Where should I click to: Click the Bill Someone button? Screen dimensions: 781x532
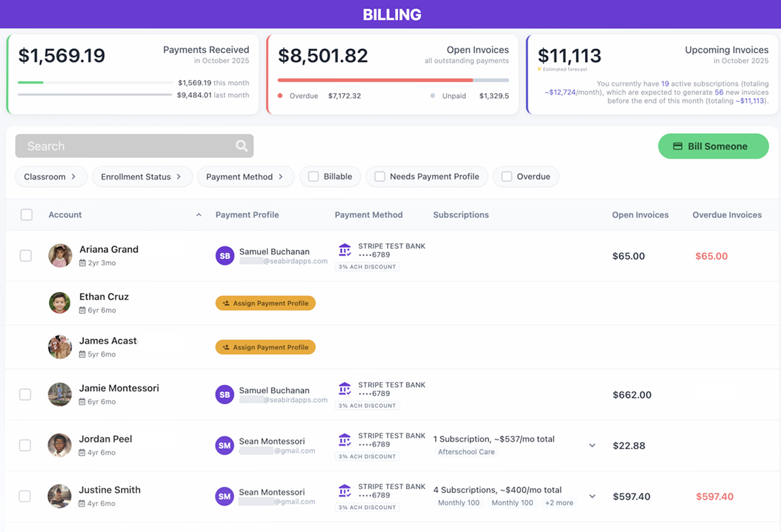point(713,146)
